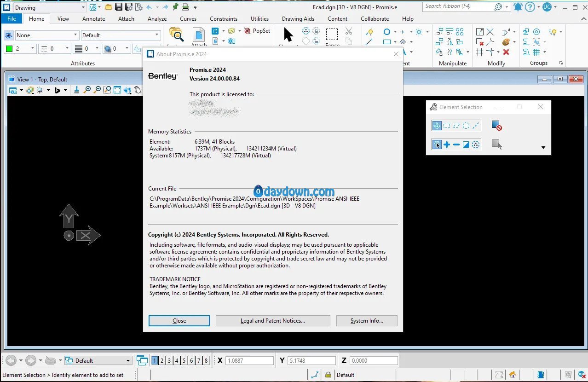Viewport: 588px width, 382px height.
Task: Click the Save icon in quick access toolbar
Action: 119,7
